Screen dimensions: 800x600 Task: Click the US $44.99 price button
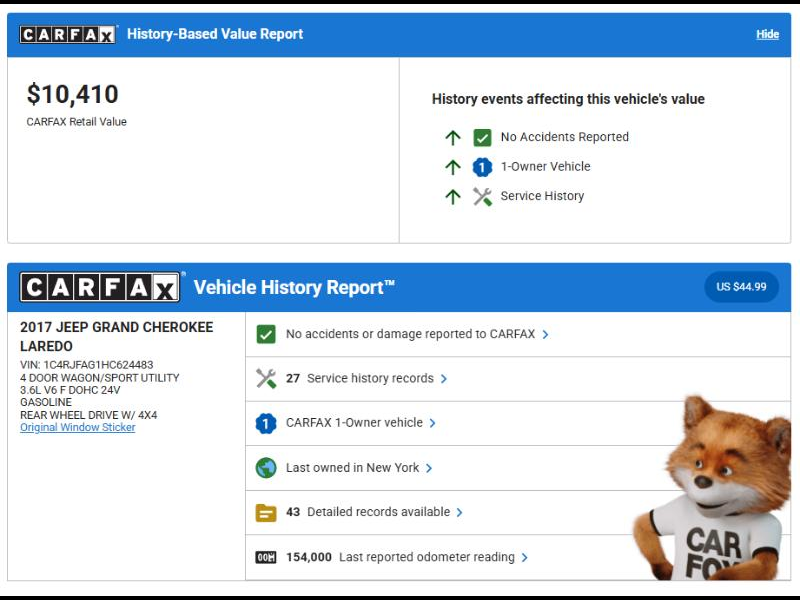(741, 287)
